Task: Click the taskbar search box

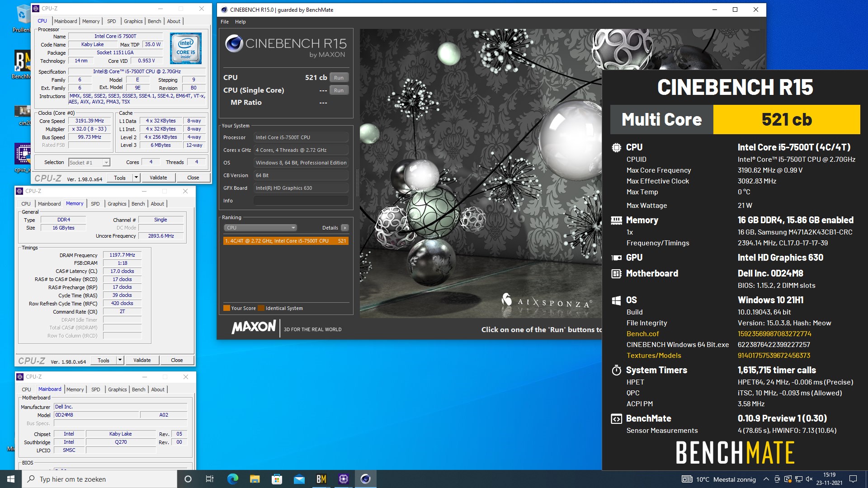Action: click(x=99, y=479)
